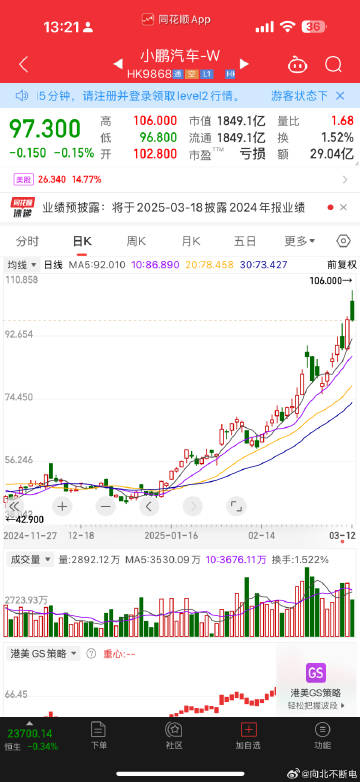The image size is (360, 782).
Task: Open chart settings hexagon icon
Action: [x=344, y=241]
